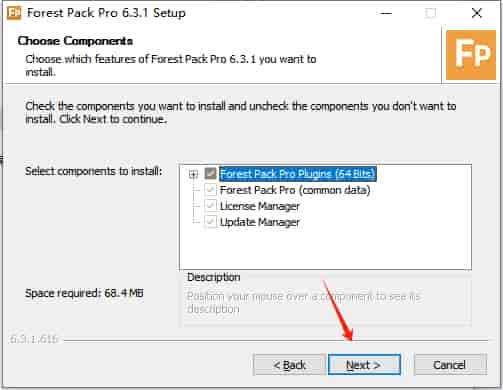The image size is (503, 390).
Task: Toggle Forest Pack Pro Plugins checkbox
Action: tap(210, 173)
